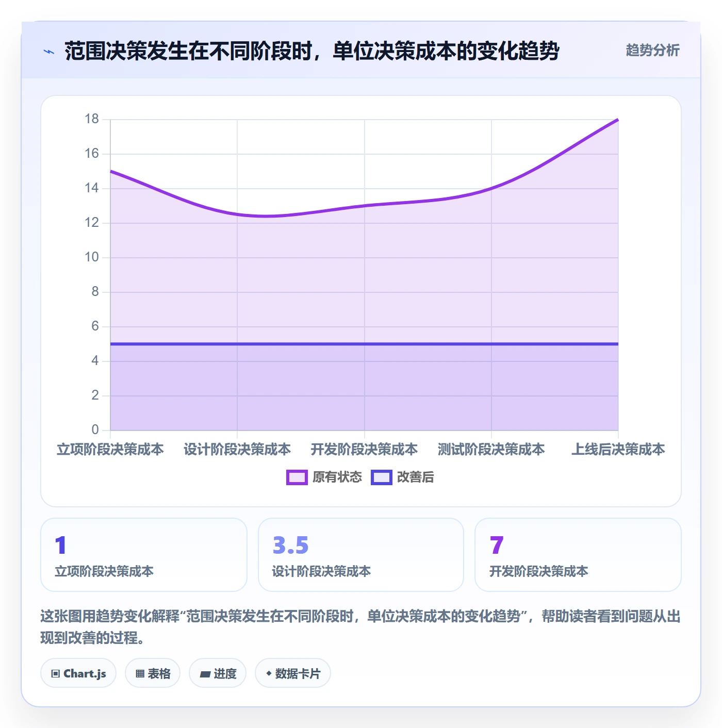
Task: Click the diamond icon in 数据卡片 tag
Action: (269, 673)
